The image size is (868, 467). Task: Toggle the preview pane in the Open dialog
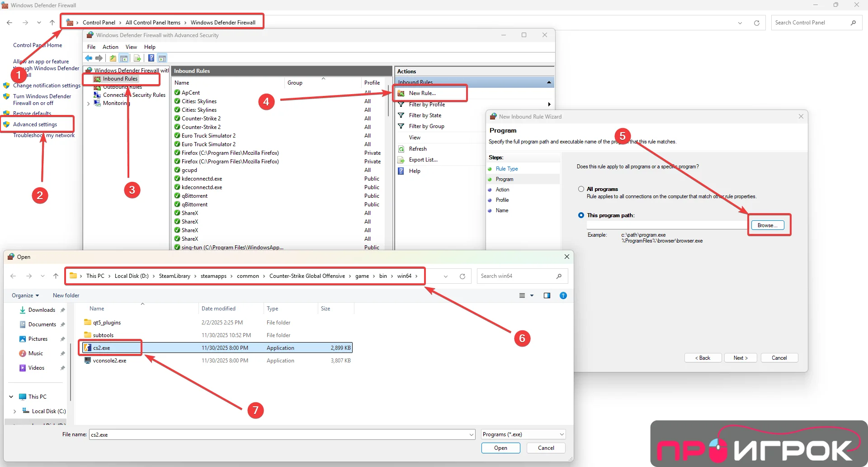tap(547, 295)
